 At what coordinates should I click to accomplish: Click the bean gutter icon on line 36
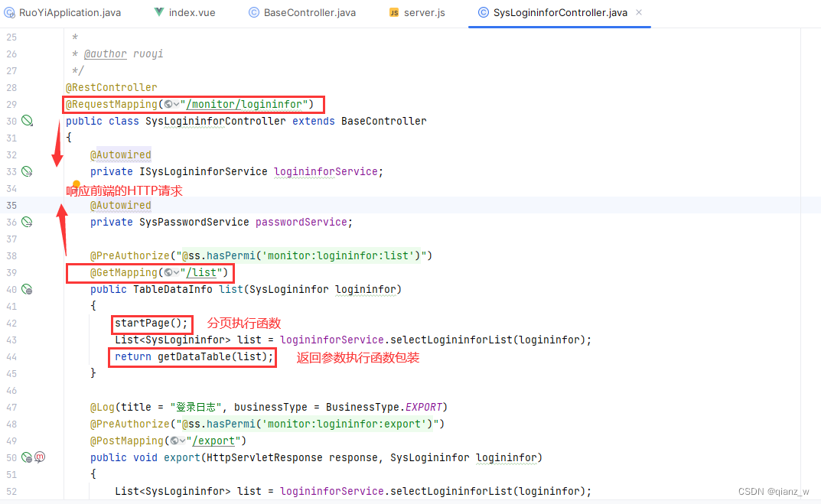(x=27, y=222)
